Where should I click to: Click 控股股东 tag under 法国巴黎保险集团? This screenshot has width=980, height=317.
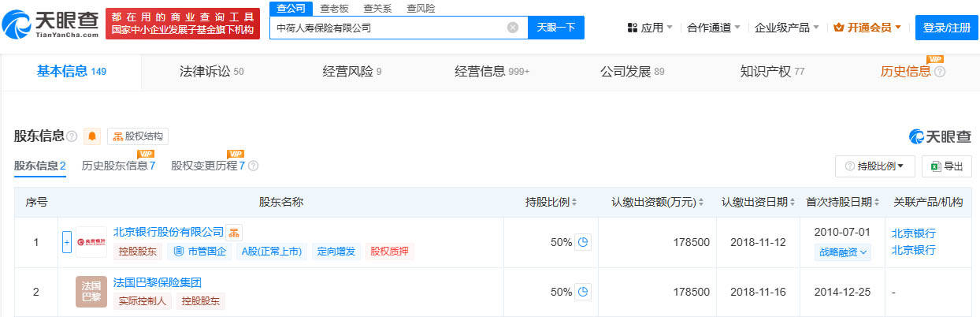click(x=201, y=301)
